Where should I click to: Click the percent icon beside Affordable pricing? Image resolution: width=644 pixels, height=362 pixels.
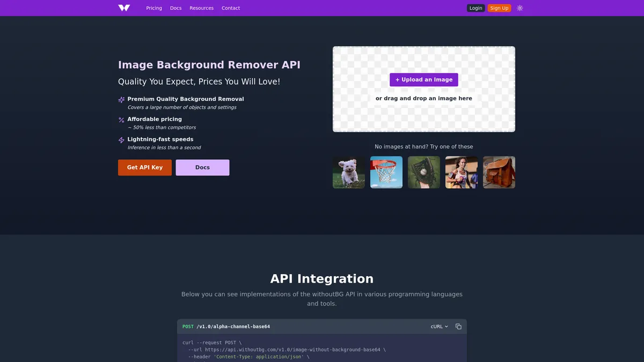[121, 120]
